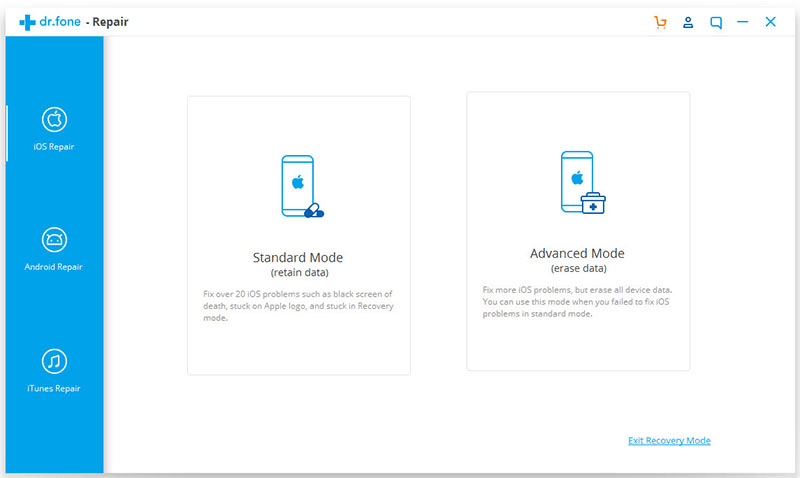Click the Advanced Mode phone-with-medkit icon
The width and height of the screenshot is (800, 478).
(582, 182)
